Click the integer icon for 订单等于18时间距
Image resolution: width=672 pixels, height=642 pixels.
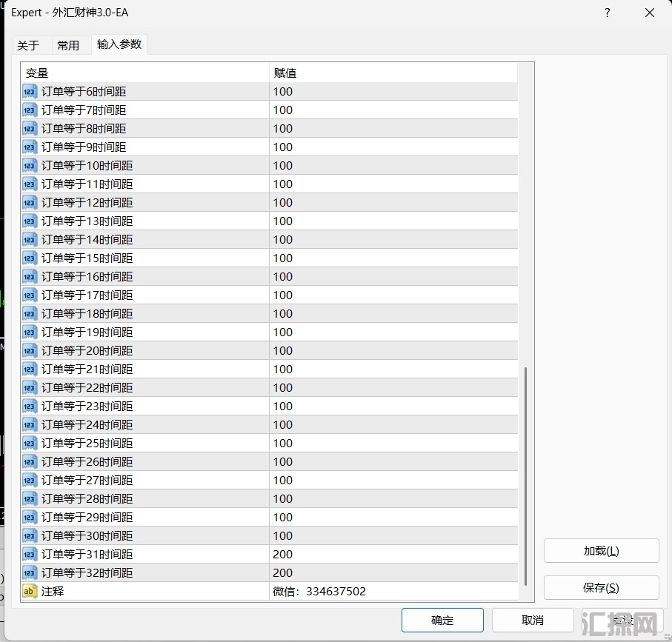click(30, 313)
